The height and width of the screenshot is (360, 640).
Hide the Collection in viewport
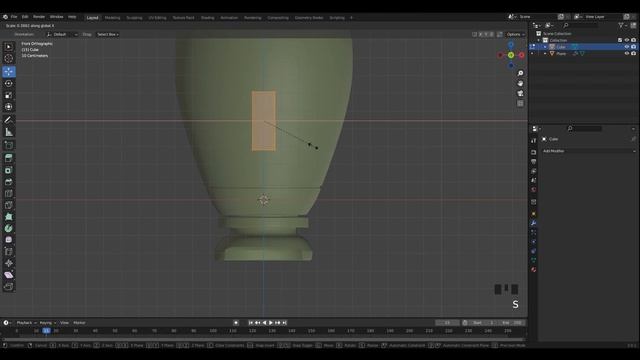pyautogui.click(x=627, y=40)
